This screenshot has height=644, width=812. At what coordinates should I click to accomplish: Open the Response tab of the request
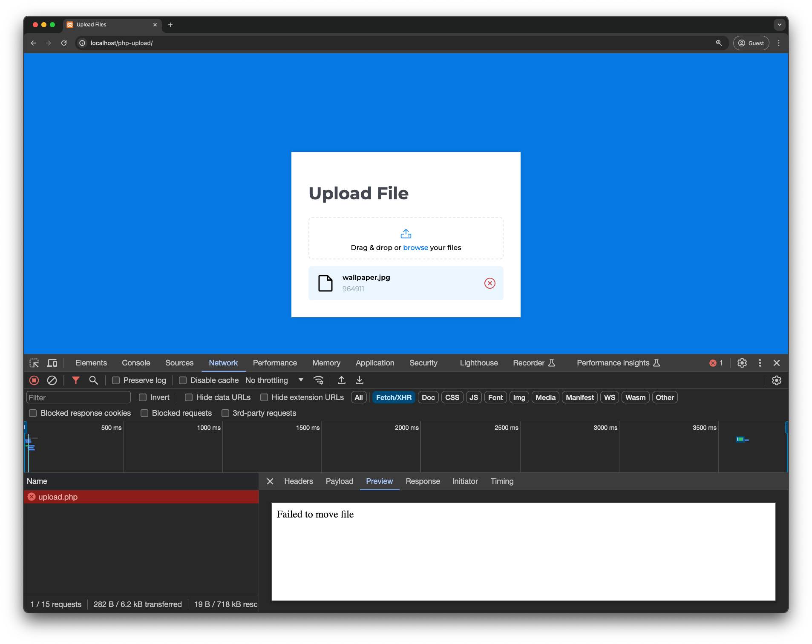[x=423, y=481]
